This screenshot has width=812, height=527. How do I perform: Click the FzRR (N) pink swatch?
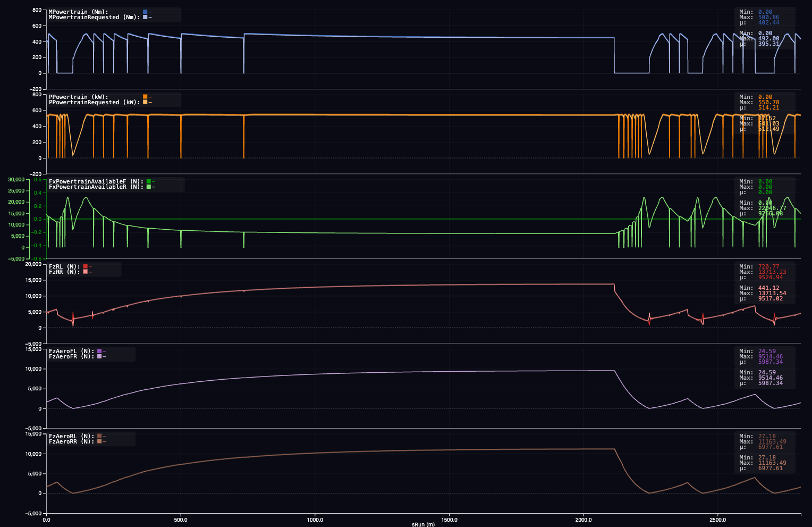tap(85, 272)
